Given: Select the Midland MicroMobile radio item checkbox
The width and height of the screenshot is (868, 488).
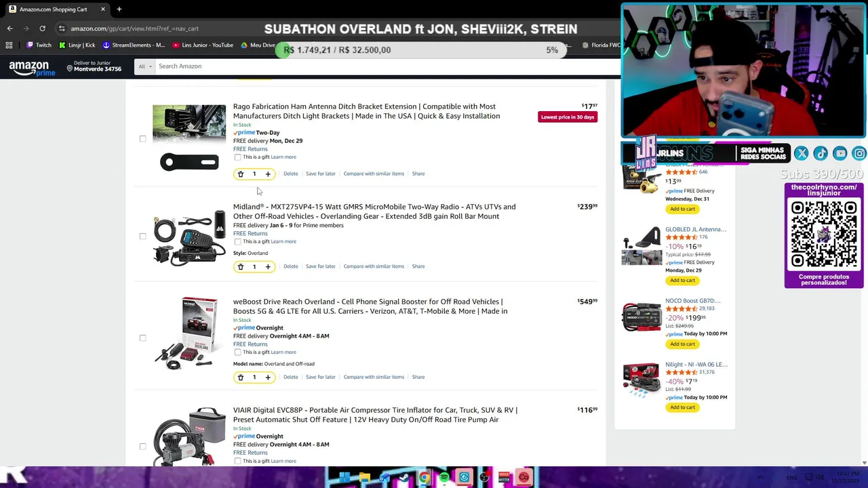Looking at the screenshot, I should 142,237.
